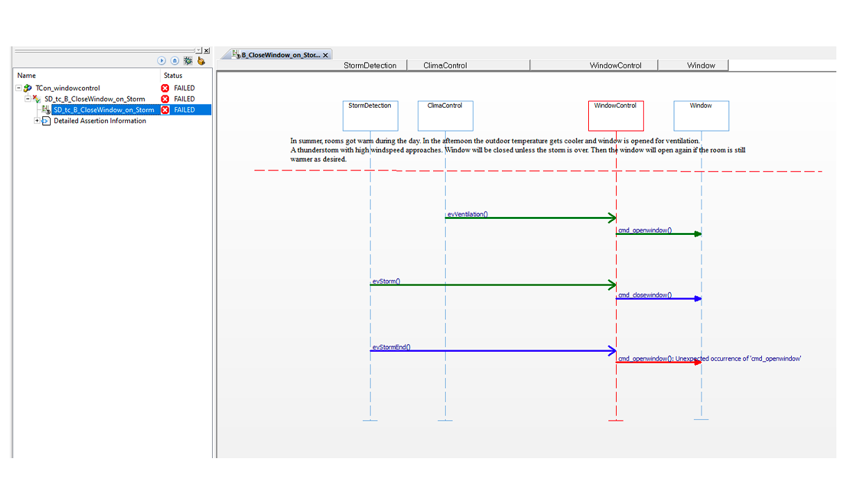Click the pointing hand icon in test panel
The width and height of the screenshot is (844, 504).
tap(201, 61)
